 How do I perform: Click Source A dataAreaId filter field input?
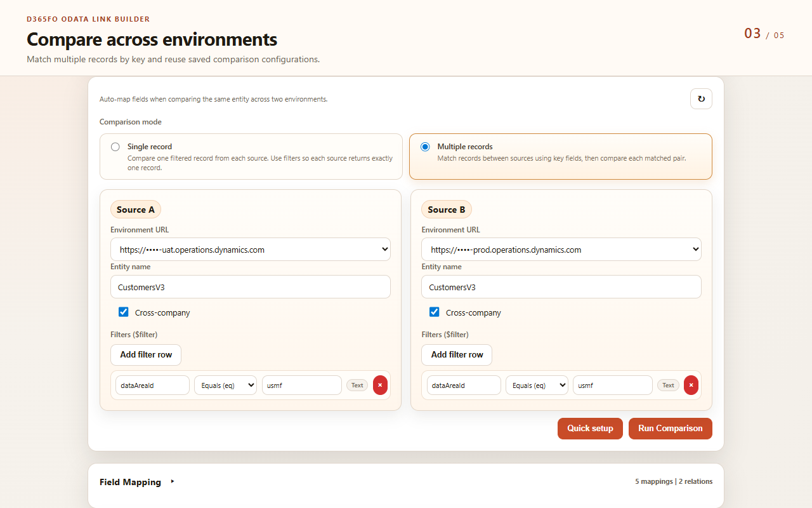(152, 385)
